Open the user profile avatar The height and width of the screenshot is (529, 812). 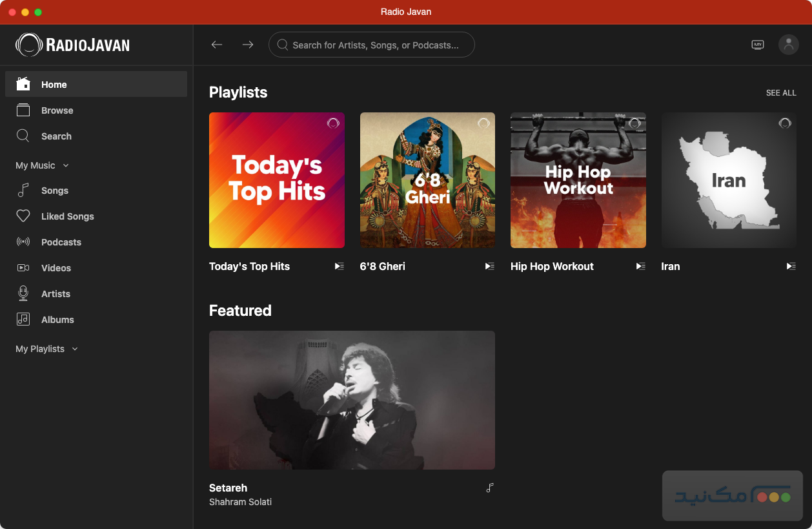point(789,45)
